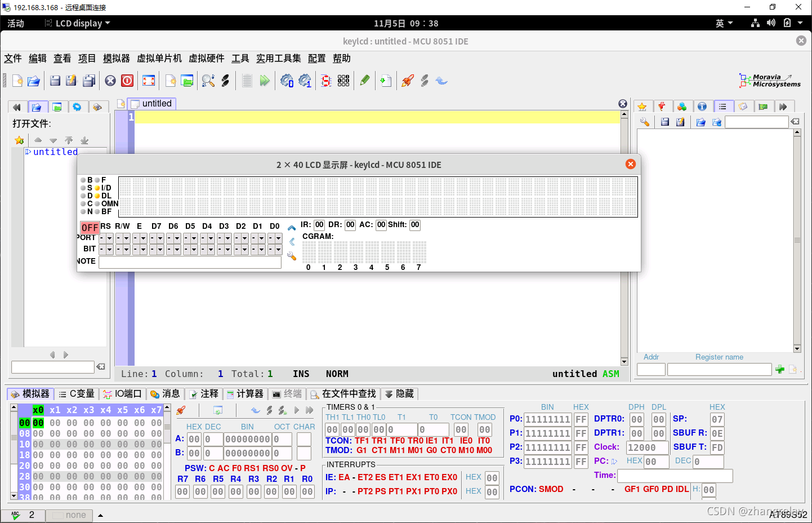Click the Save As floppy-with-pencil icon

tap(71, 81)
